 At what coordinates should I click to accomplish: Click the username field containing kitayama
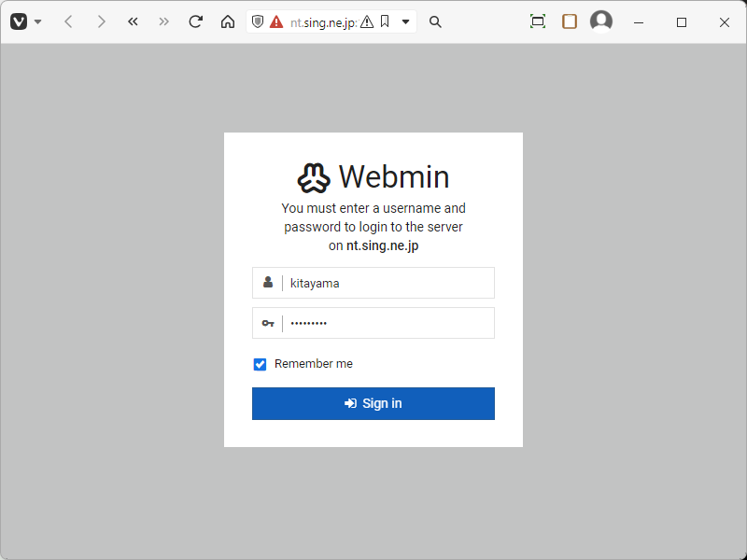[373, 283]
